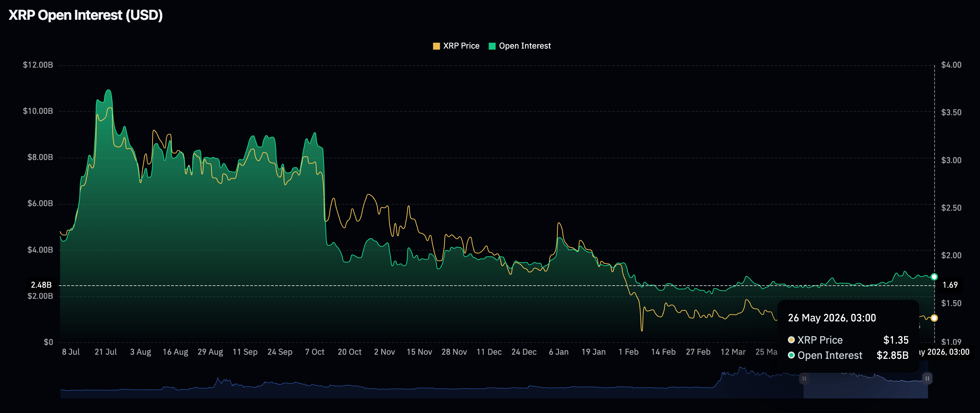Click the 11 Dec date label
Image resolution: width=980 pixels, height=413 pixels.
[489, 352]
